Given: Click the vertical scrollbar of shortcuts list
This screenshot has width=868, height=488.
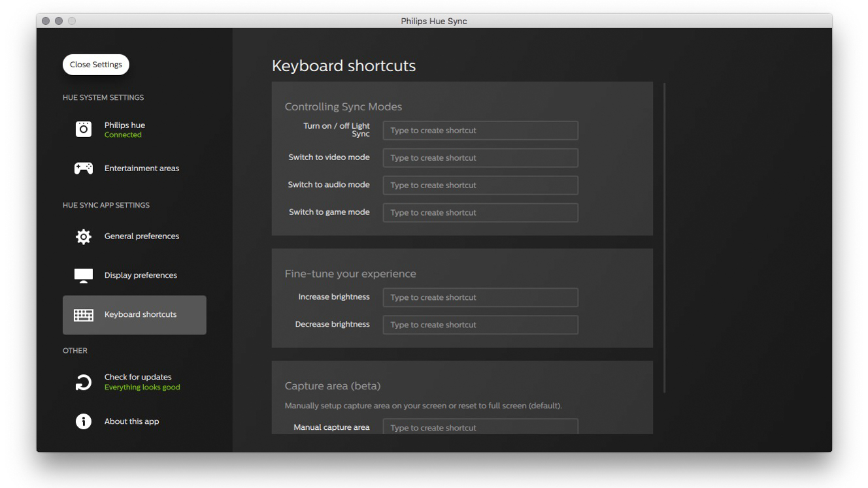Looking at the screenshot, I should tap(664, 238).
